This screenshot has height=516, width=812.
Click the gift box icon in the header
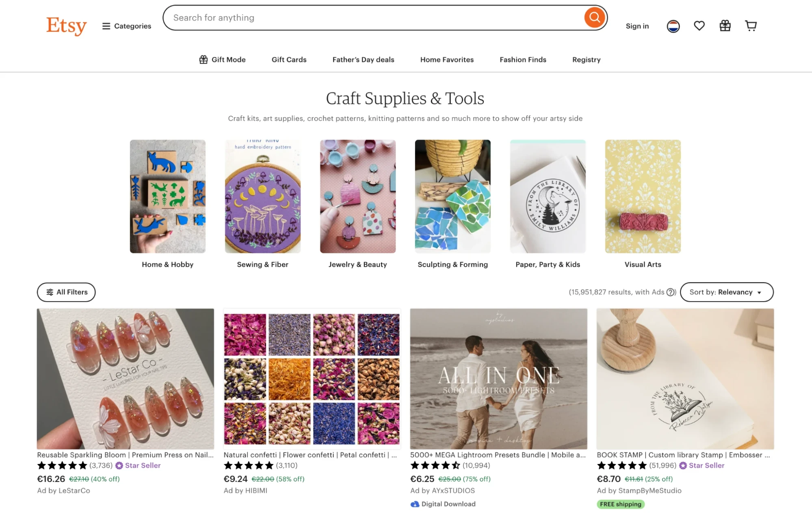pos(725,26)
